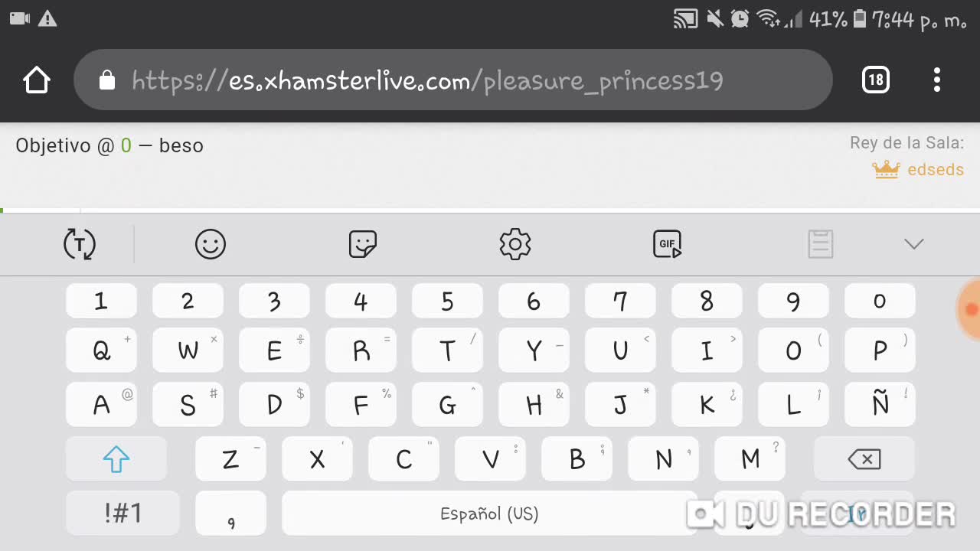Tap the Español (US) space bar

coord(489,514)
